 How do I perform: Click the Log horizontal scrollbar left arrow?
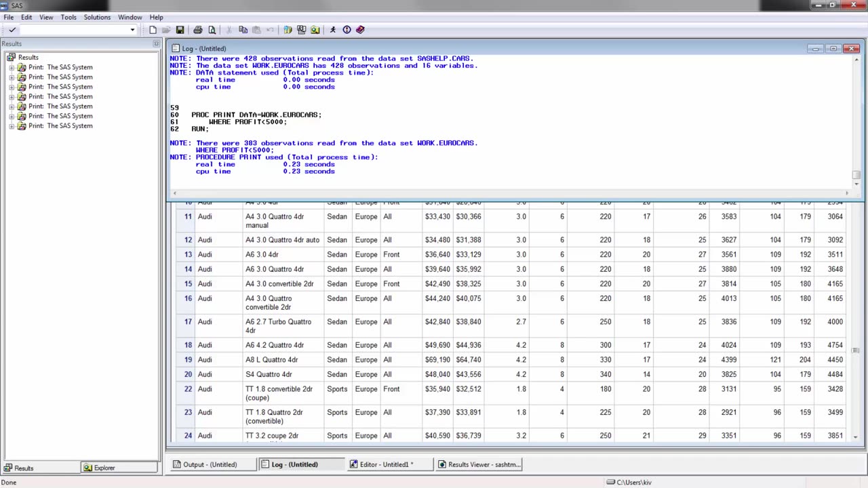tap(175, 193)
